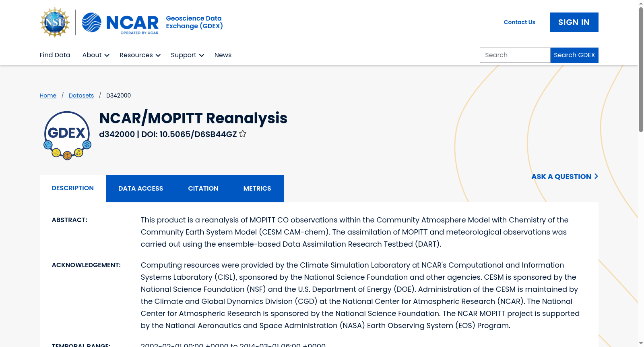The height and width of the screenshot is (347, 644).
Task: Go to Datasets breadcrumb link
Action: point(81,96)
